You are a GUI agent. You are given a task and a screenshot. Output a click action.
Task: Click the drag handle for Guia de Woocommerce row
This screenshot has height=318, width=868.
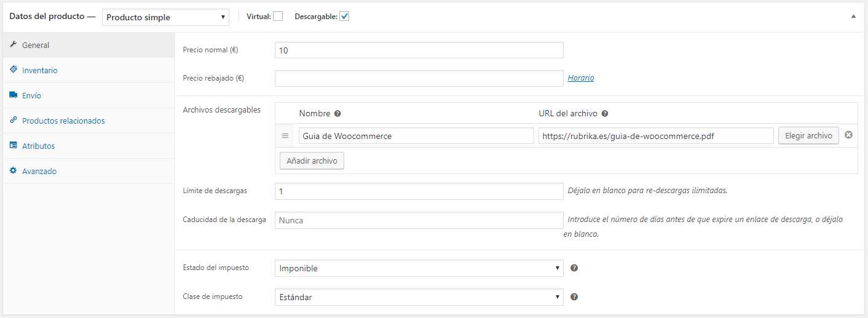click(x=285, y=135)
